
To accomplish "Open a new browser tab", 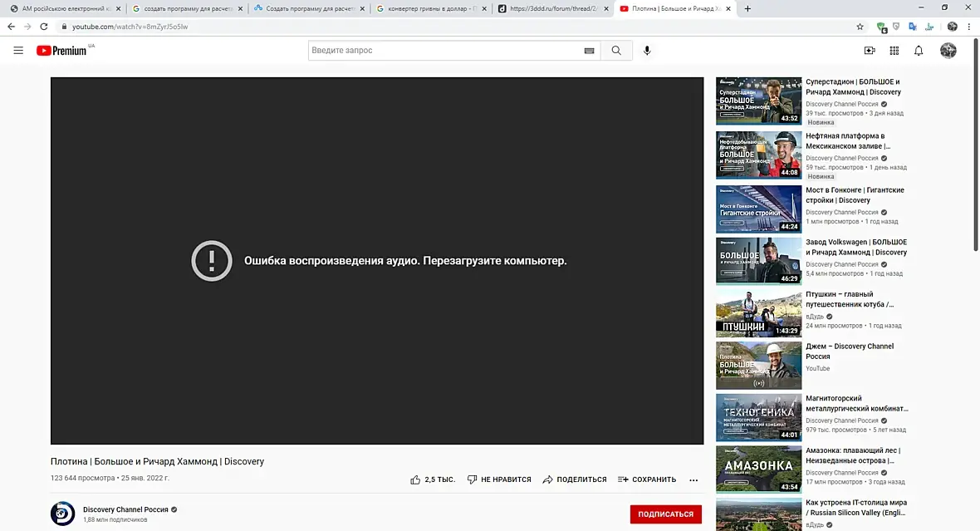I will 747,9.
